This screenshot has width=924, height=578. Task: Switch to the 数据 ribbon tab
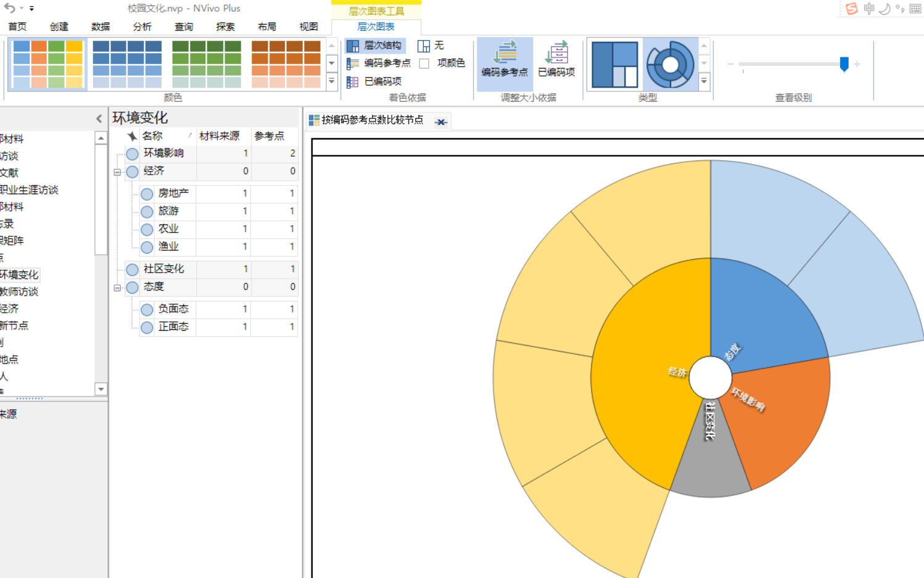pos(101,27)
